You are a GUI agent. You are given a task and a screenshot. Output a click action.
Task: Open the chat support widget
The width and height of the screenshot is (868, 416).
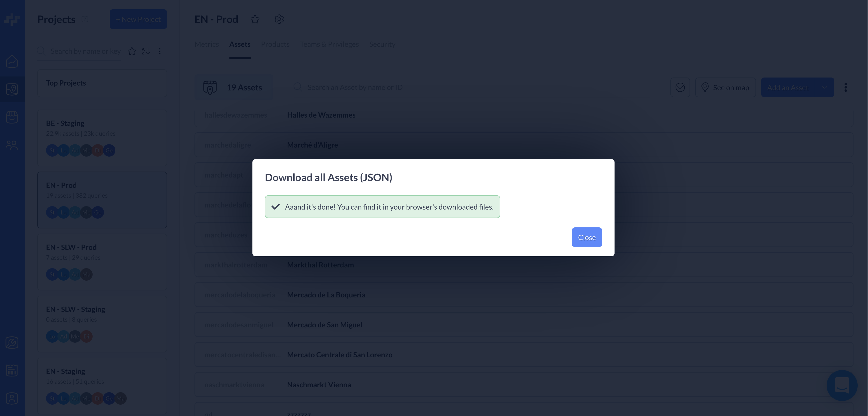tap(841, 385)
